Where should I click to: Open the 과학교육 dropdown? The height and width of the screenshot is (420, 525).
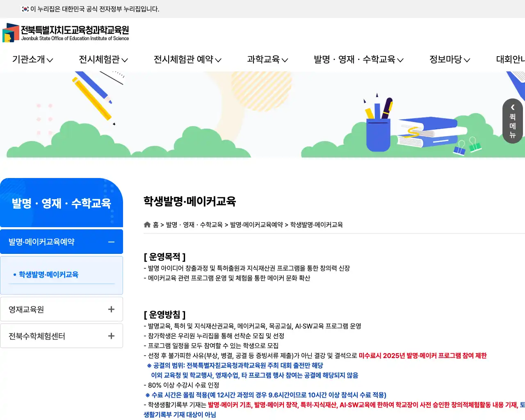pos(267,59)
